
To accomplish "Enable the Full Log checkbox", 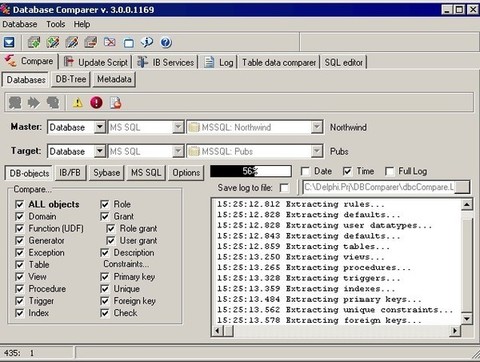I will (x=389, y=171).
